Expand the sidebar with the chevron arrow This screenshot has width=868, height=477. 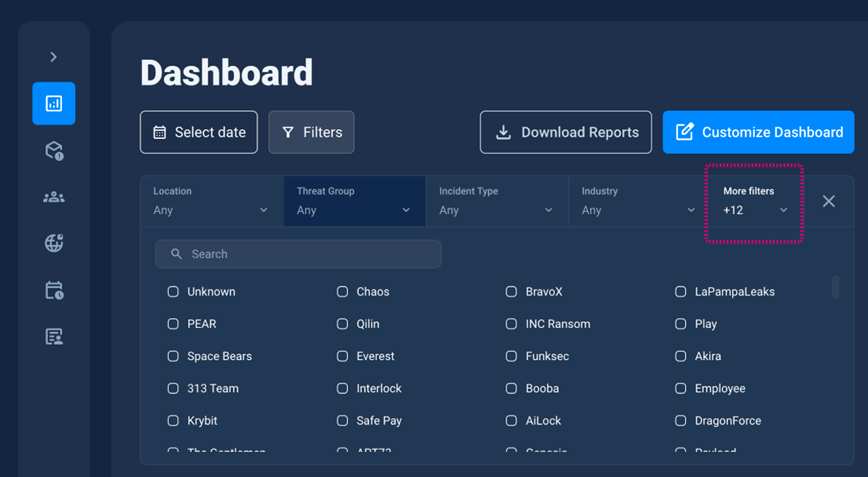(x=54, y=57)
